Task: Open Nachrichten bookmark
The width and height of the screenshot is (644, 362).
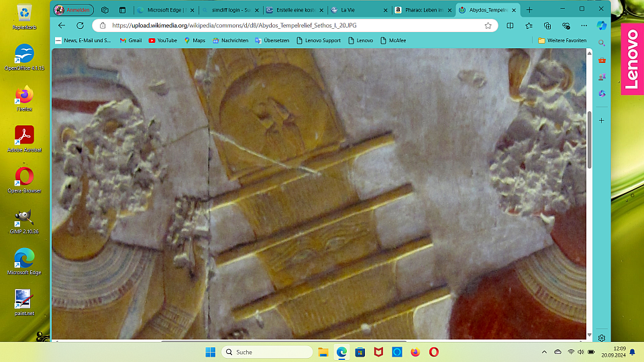Action: pos(230,40)
